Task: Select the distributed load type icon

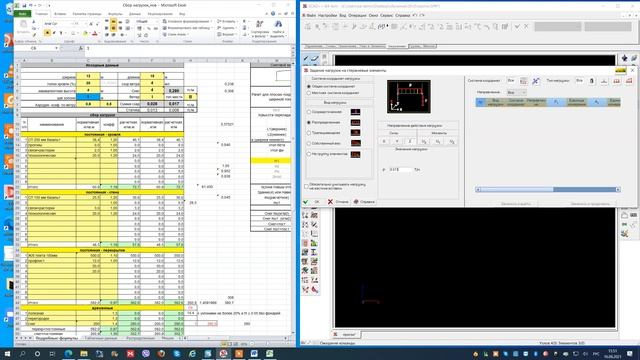Action: (355, 122)
